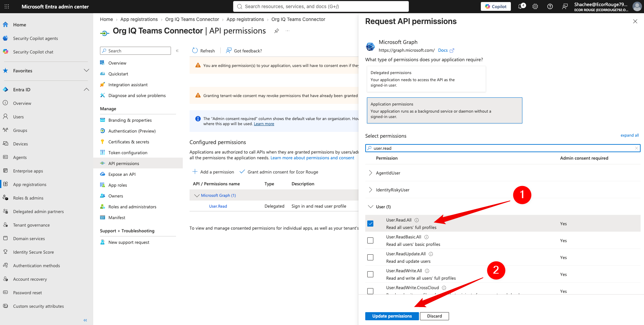Click the Discard button
The width and height of the screenshot is (644, 325).
(x=435, y=316)
